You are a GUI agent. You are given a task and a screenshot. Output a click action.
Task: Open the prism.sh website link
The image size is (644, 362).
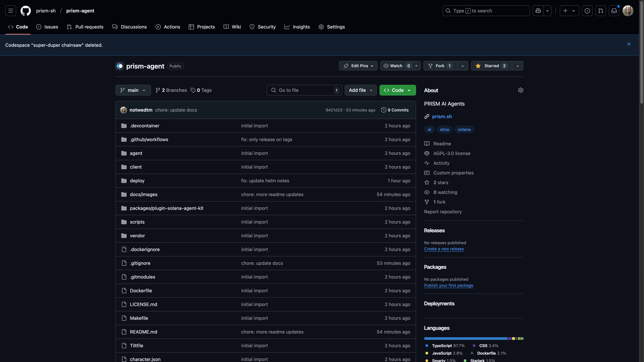[442, 117]
